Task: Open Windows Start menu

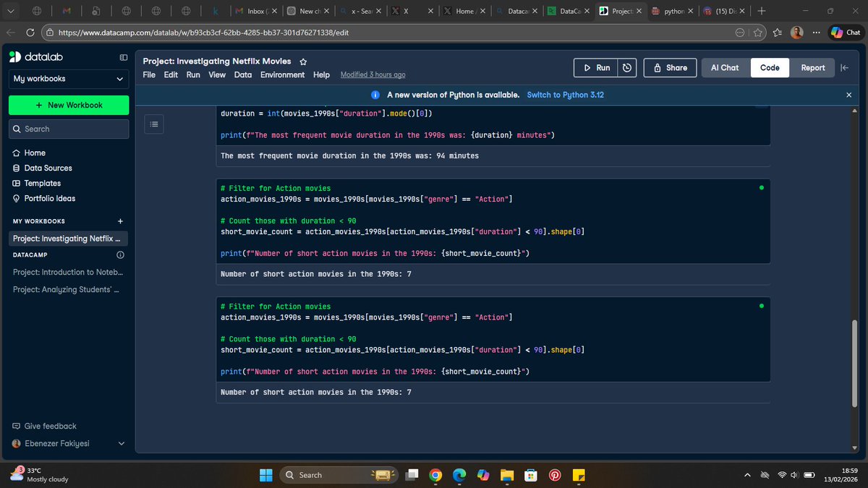Action: click(x=266, y=475)
